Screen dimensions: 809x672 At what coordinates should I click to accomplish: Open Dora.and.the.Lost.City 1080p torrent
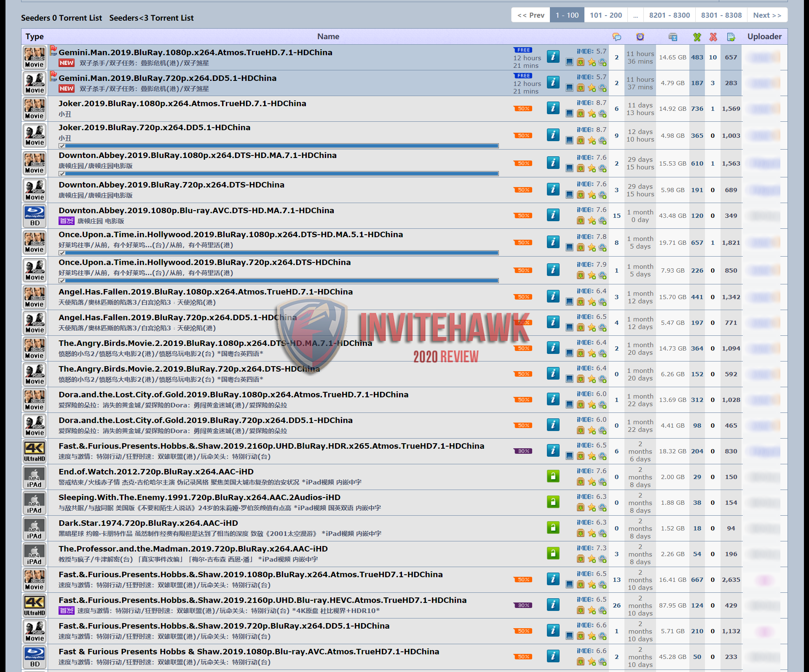[233, 395]
